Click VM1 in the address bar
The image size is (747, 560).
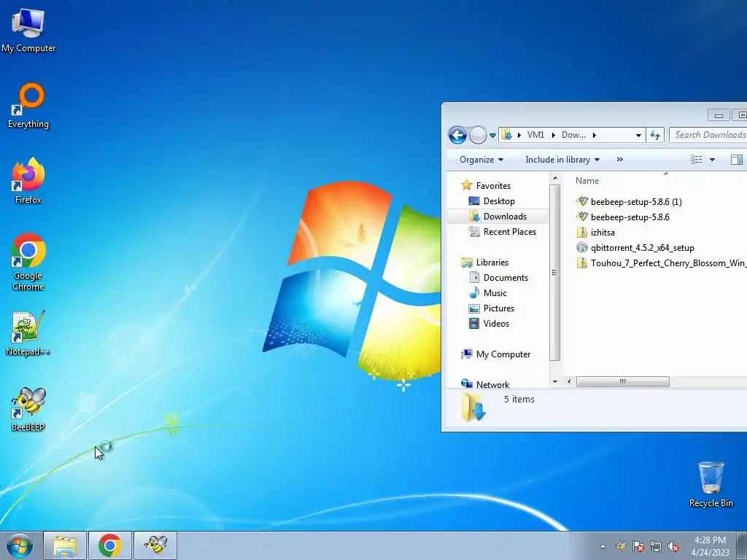535,135
